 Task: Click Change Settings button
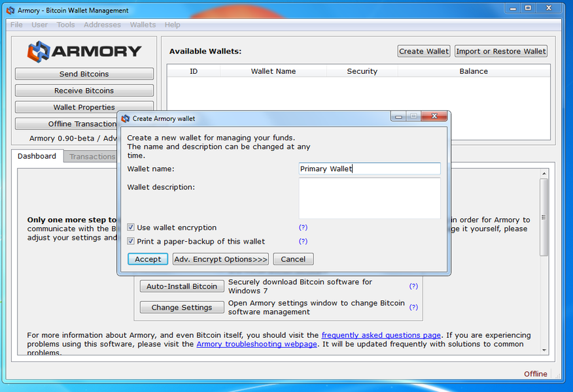tap(182, 307)
